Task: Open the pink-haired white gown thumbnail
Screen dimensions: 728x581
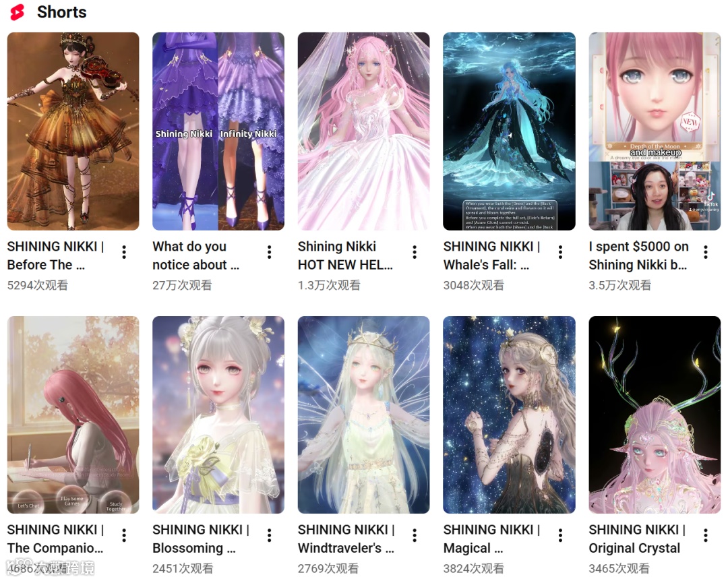Action: (x=363, y=131)
